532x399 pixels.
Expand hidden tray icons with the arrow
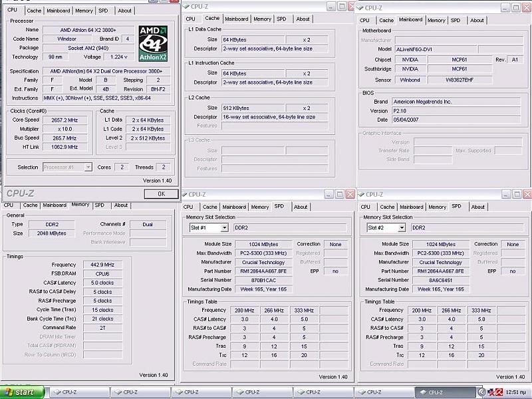[x=481, y=392]
